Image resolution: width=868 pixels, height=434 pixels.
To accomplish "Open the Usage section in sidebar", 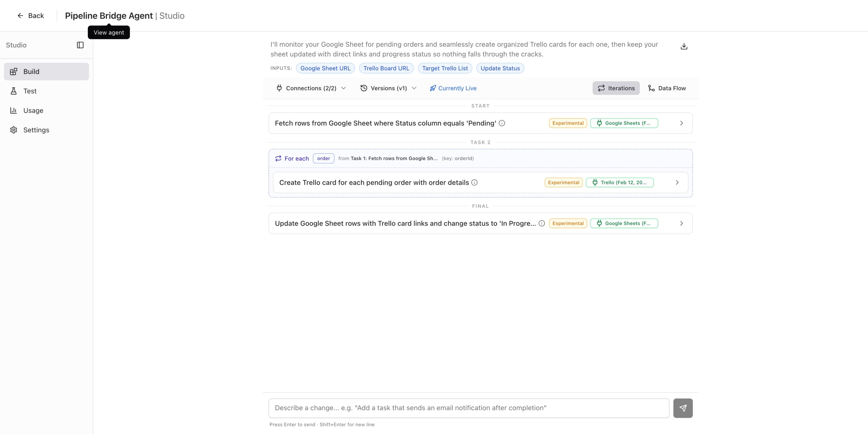I will click(x=33, y=110).
